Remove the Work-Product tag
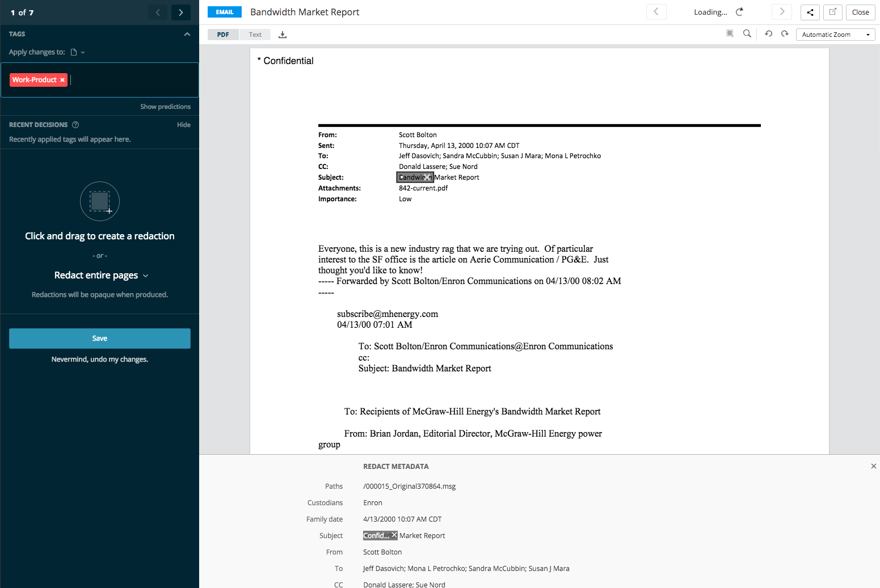 pos(62,80)
